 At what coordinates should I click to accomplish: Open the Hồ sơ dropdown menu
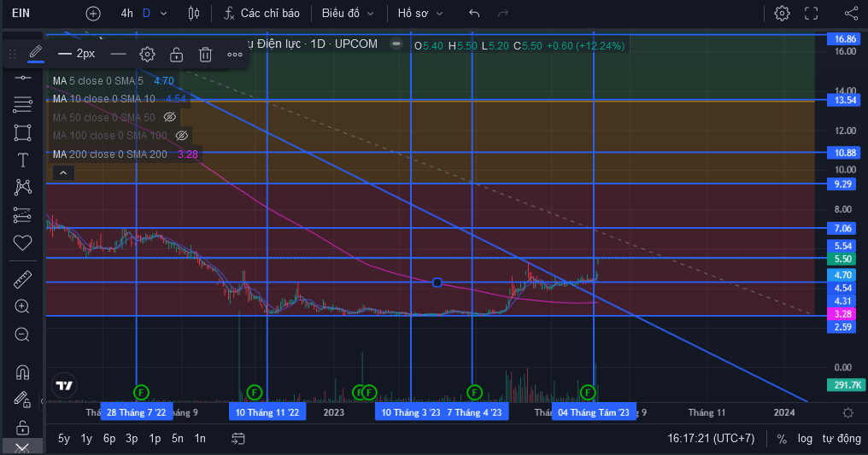pyautogui.click(x=420, y=14)
